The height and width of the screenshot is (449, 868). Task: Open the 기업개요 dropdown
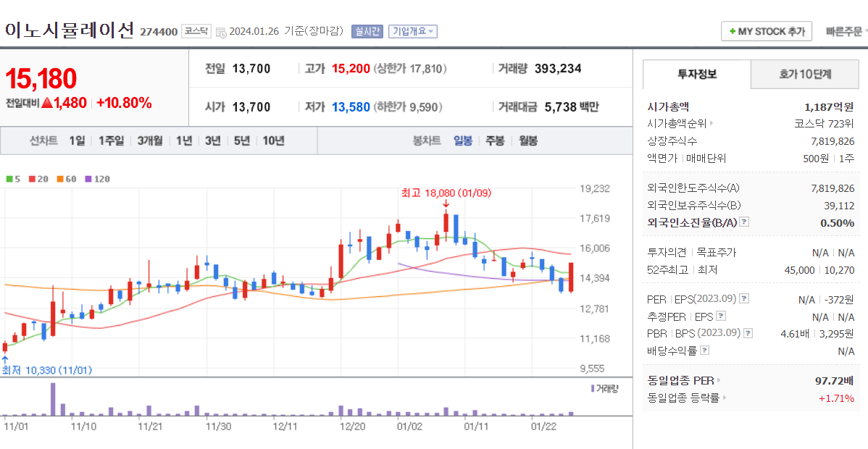[x=413, y=31]
